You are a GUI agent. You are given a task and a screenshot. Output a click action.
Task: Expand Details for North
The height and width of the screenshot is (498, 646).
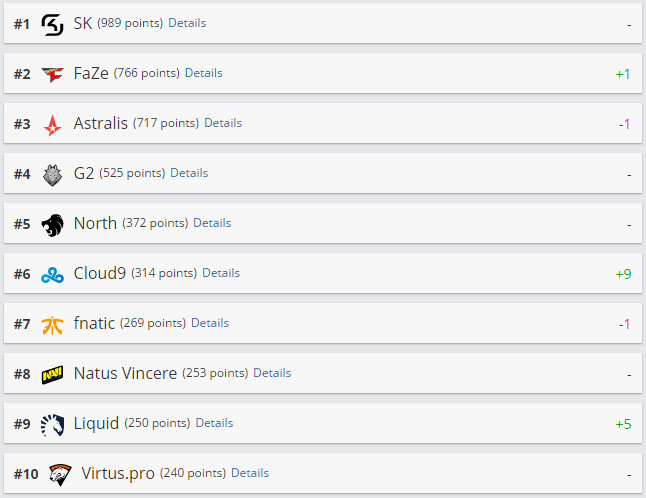click(x=212, y=223)
